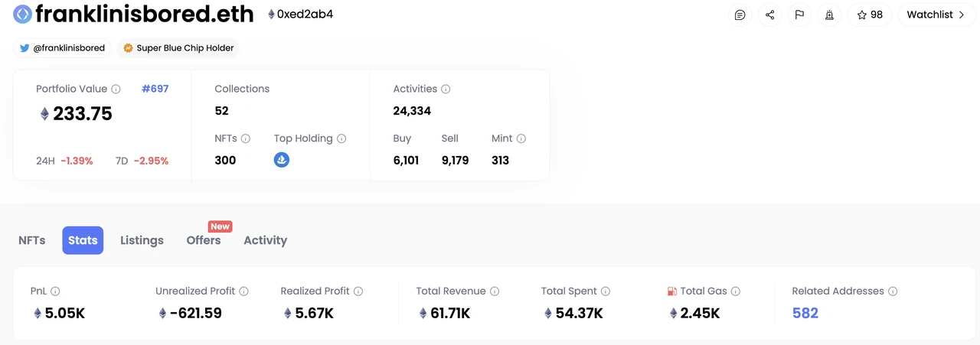The height and width of the screenshot is (345, 980).
Task: Go to the Offers tab
Action: (x=204, y=240)
